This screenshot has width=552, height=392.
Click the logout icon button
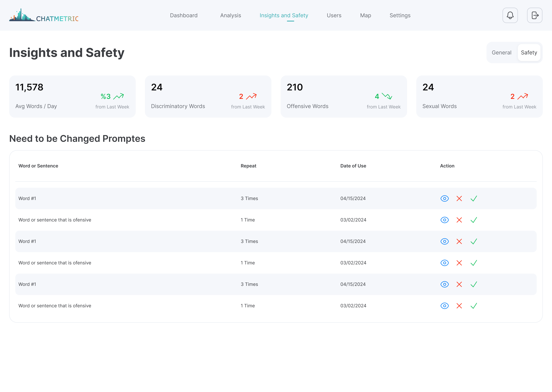[535, 15]
